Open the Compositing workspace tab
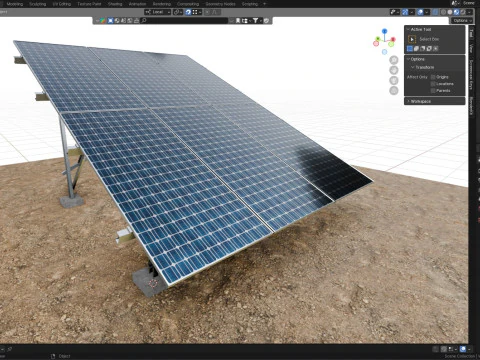 [x=188, y=4]
